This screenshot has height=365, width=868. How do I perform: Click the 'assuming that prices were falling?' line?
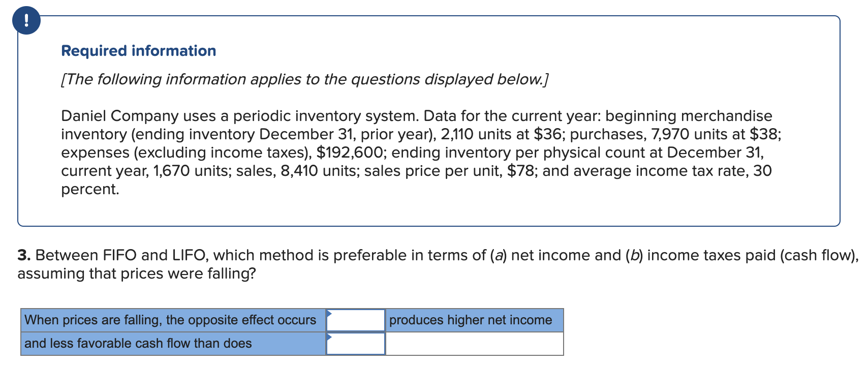click(137, 273)
